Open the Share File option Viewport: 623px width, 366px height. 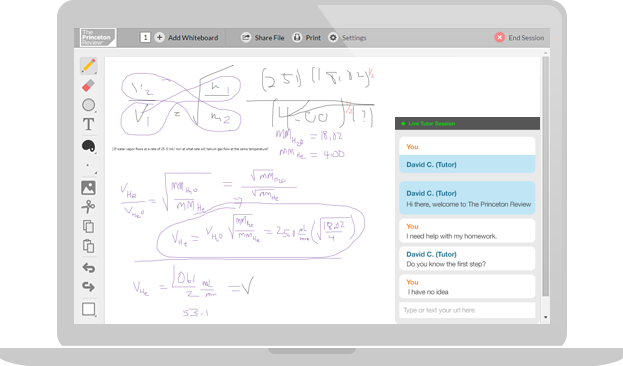[263, 38]
